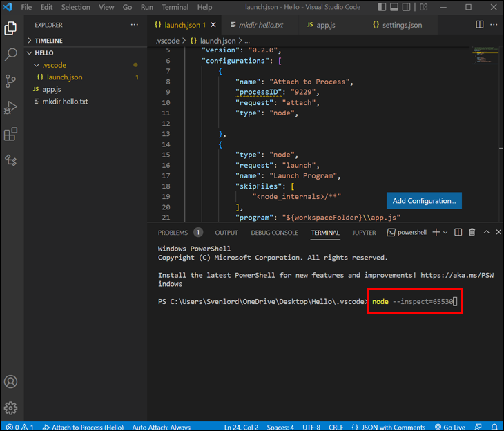Viewport: 504px width, 431px height.
Task: Open Source Control view
Action: pos(11,81)
